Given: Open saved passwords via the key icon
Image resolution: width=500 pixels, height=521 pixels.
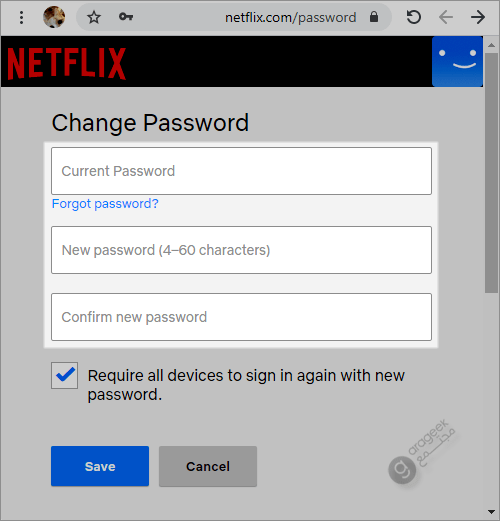Looking at the screenshot, I should click(126, 17).
